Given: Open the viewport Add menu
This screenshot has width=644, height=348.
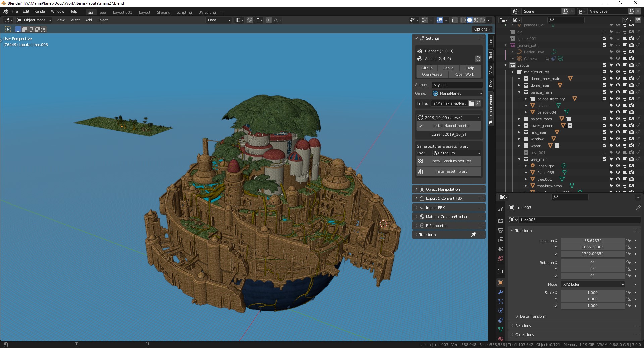Looking at the screenshot, I should point(89,20).
